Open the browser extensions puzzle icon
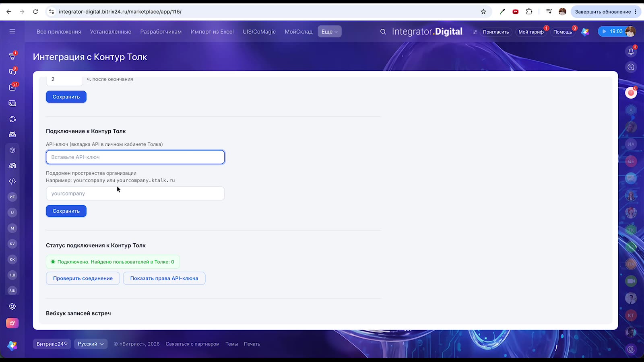644x362 pixels. coord(529,12)
